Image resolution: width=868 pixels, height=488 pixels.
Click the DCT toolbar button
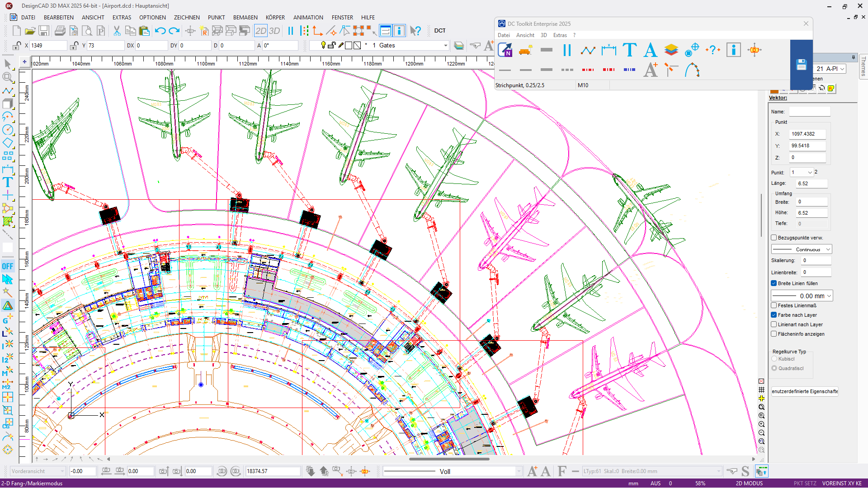click(x=440, y=31)
